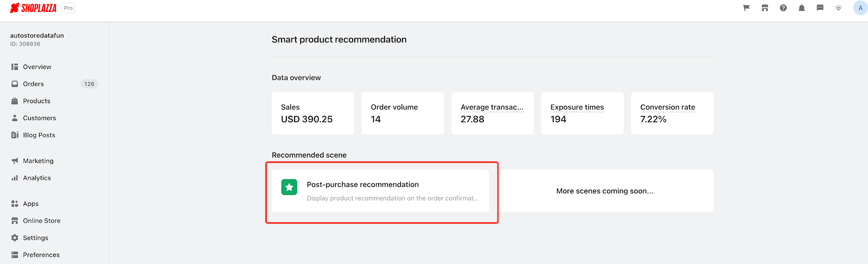868x264 pixels.
Task: Open the Post-purchase recommendation card
Action: (380, 191)
